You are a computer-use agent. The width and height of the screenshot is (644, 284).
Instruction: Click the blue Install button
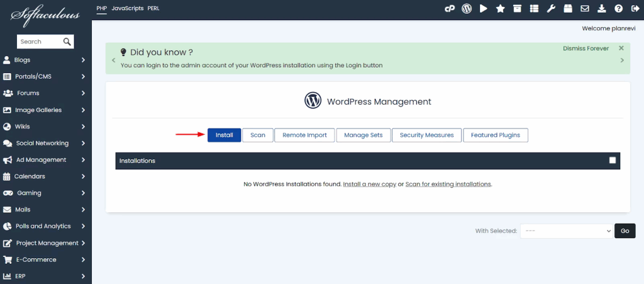point(224,135)
